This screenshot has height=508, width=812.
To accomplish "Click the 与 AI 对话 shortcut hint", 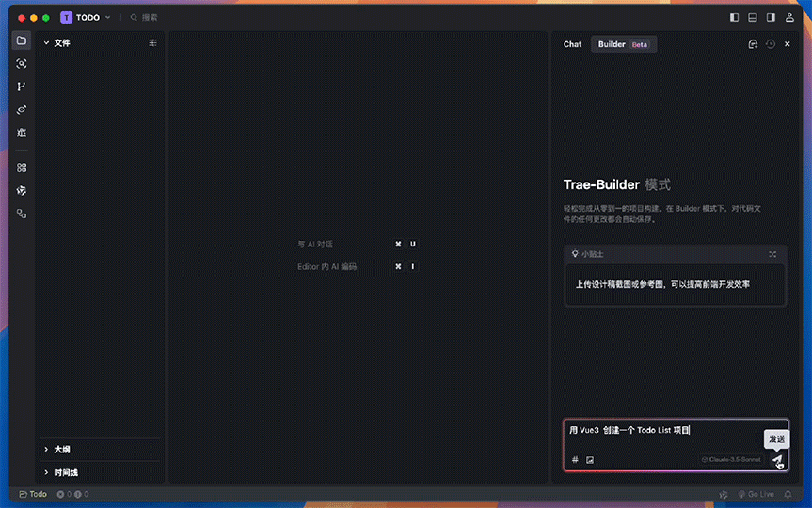I will tap(315, 244).
